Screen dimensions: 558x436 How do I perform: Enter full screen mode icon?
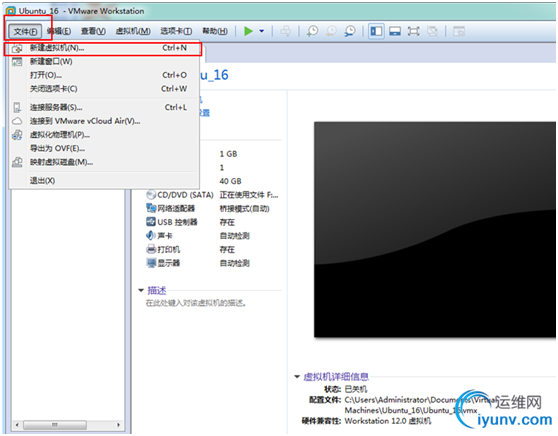[x=414, y=31]
